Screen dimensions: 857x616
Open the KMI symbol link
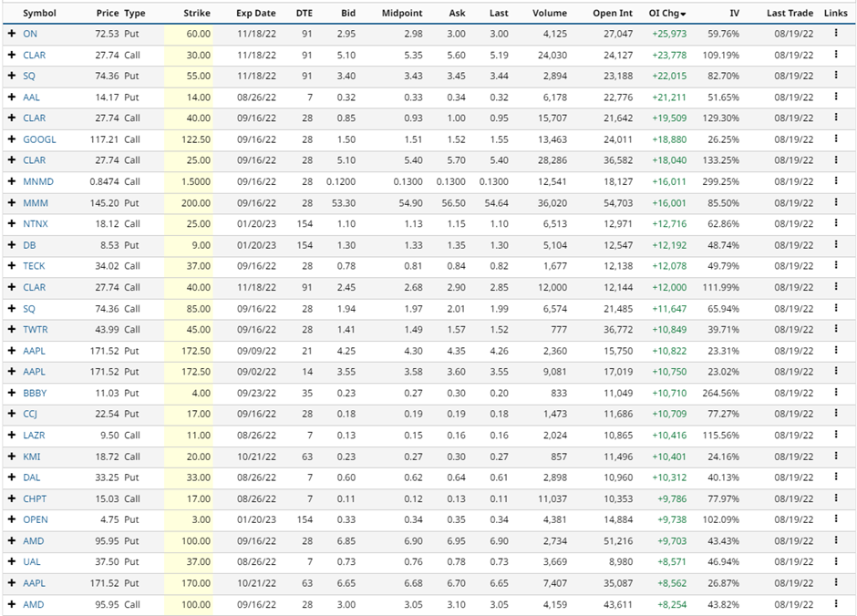point(32,457)
